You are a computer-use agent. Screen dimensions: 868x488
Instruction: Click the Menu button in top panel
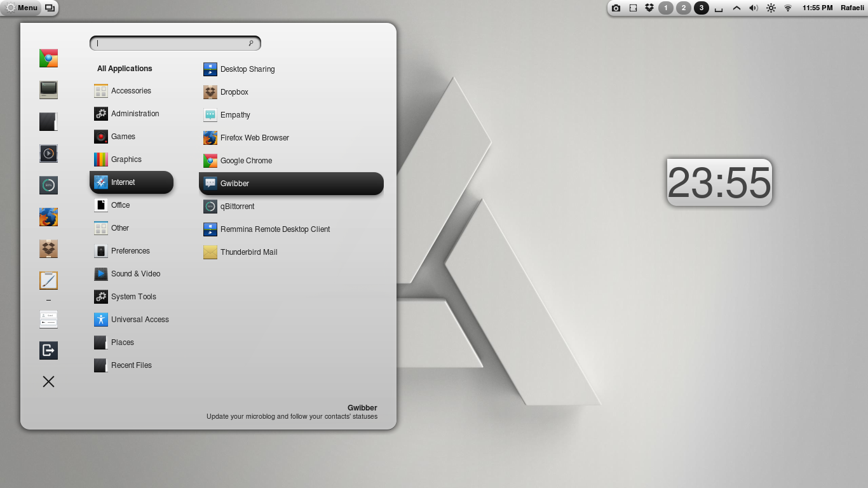(22, 8)
